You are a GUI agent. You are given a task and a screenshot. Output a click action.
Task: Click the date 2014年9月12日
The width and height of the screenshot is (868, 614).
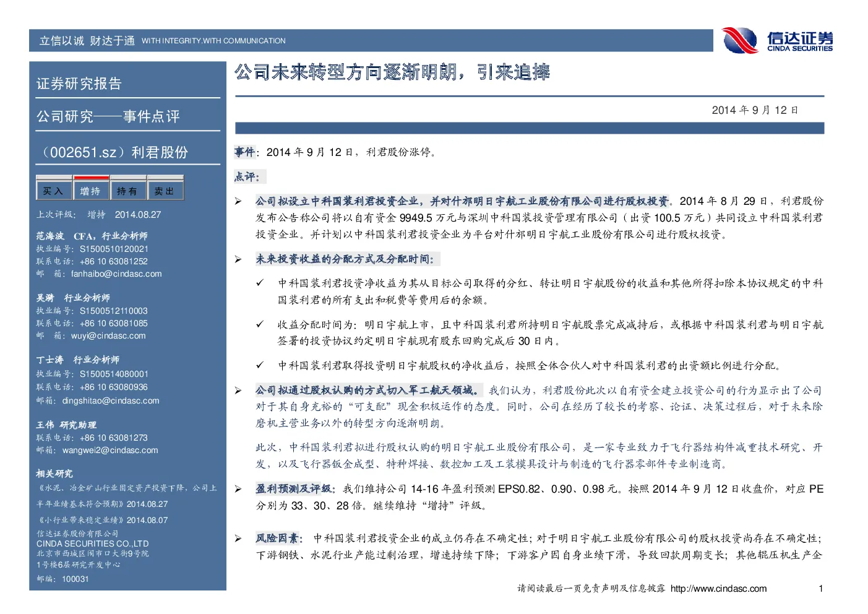pyautogui.click(x=755, y=110)
